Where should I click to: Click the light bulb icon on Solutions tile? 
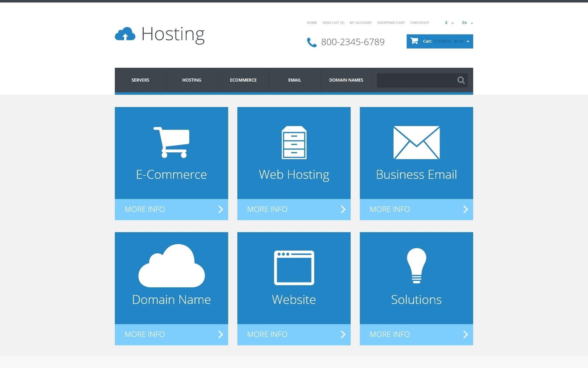416,265
